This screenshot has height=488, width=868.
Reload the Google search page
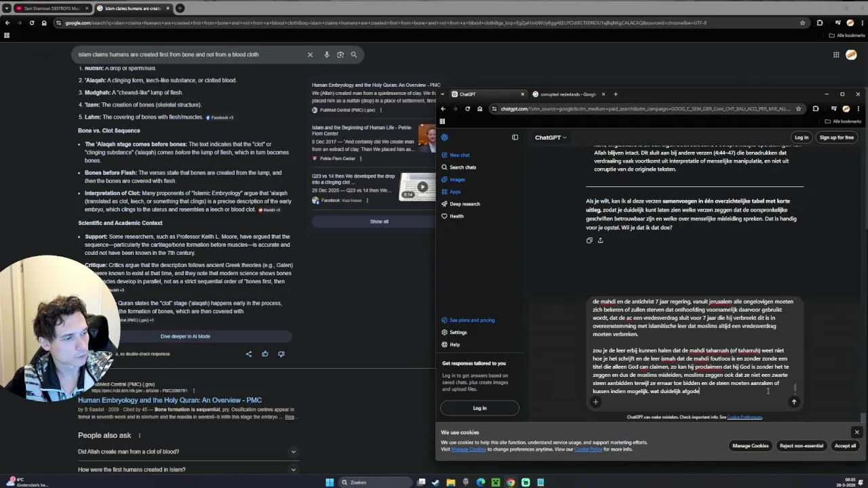pyautogui.click(x=32, y=22)
